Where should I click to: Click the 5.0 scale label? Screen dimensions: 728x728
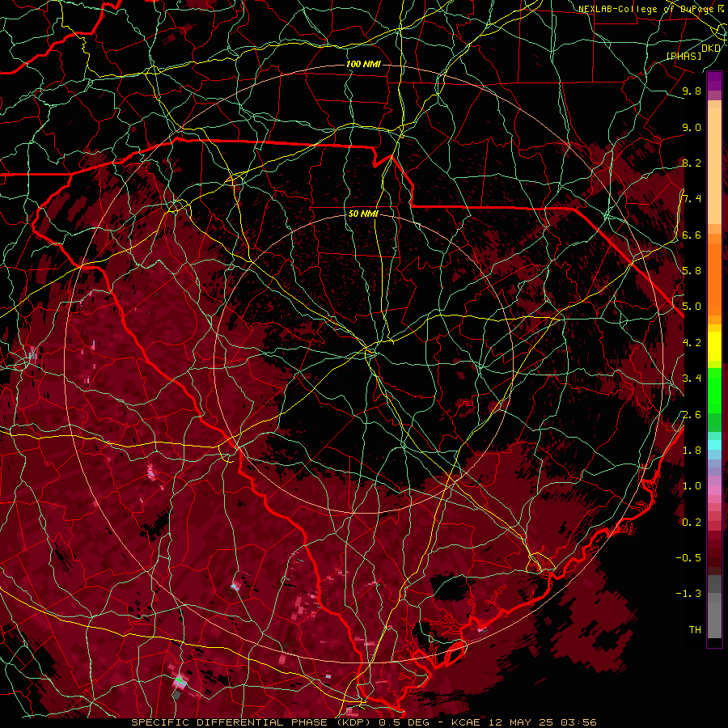coord(692,307)
